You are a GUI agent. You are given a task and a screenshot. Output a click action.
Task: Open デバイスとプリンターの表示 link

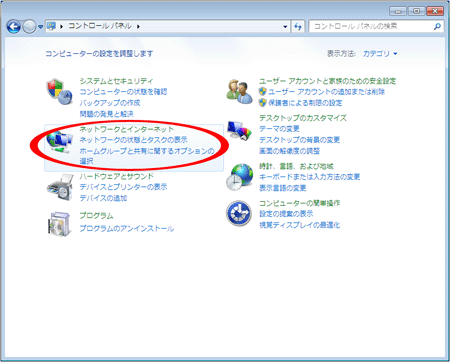pyautogui.click(x=123, y=187)
